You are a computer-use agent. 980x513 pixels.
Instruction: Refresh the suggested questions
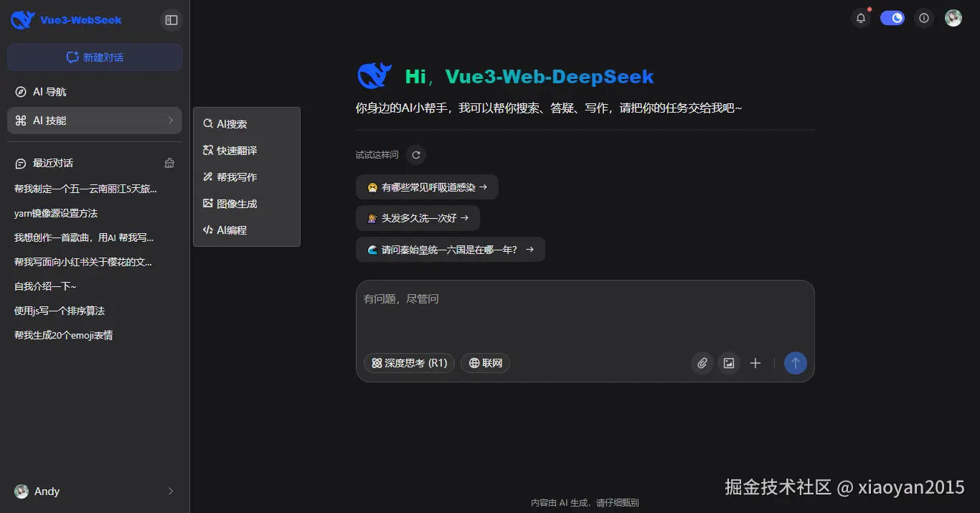pos(415,154)
